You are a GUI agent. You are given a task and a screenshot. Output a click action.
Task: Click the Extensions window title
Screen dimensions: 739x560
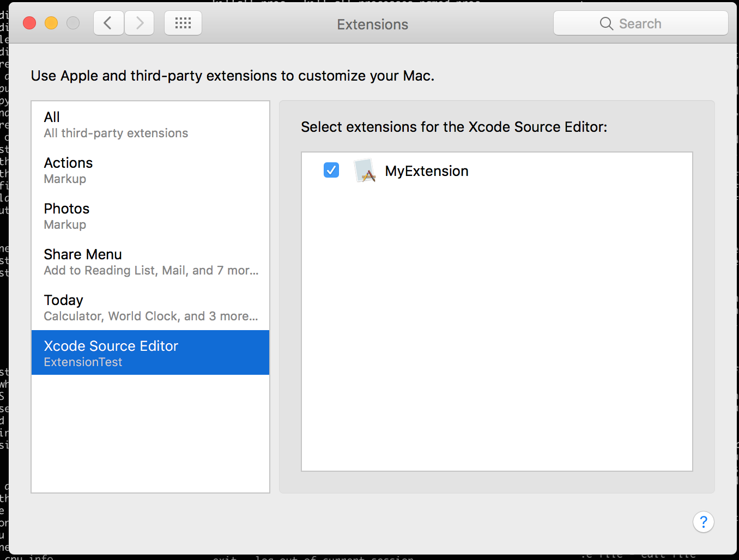pyautogui.click(x=372, y=25)
